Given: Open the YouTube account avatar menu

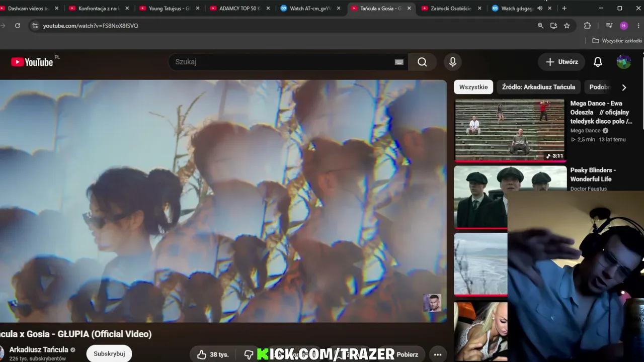Looking at the screenshot, I should point(624,62).
